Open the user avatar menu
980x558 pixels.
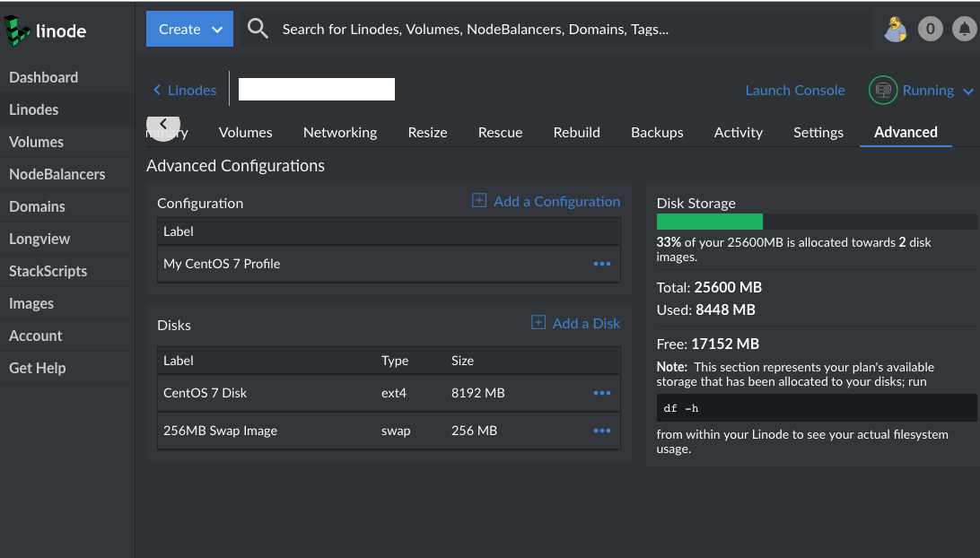tap(896, 29)
